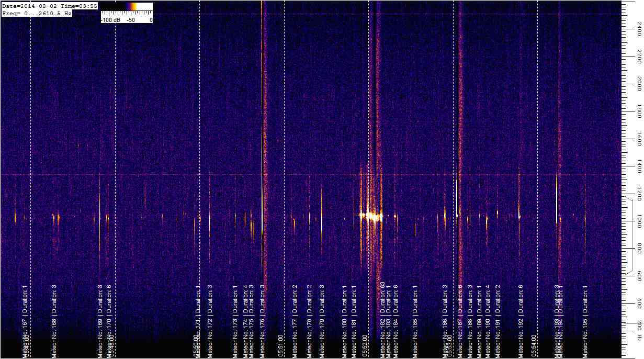Select the Meteor No. 195 label
The image size is (644, 359).
pos(585,321)
